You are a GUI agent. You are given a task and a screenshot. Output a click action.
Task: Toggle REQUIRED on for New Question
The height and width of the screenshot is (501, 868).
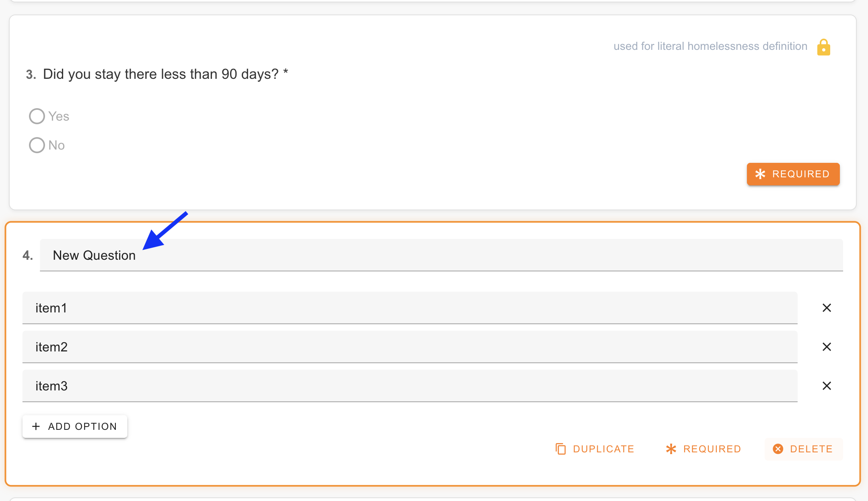(x=703, y=449)
